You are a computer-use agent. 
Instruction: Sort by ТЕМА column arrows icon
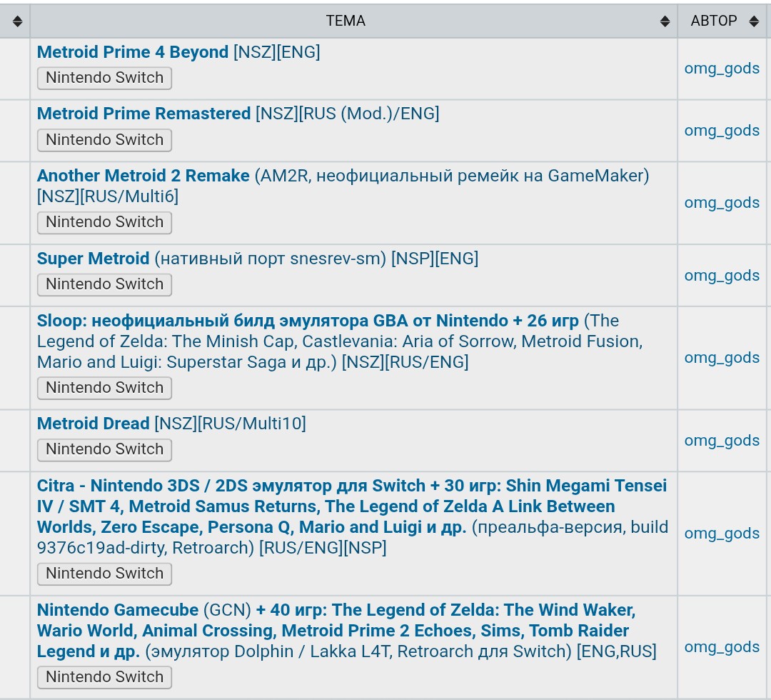[x=665, y=21]
